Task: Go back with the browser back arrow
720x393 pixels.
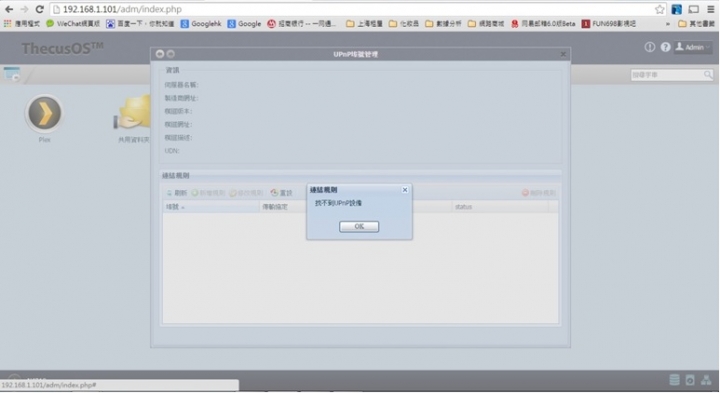Action: (9, 9)
